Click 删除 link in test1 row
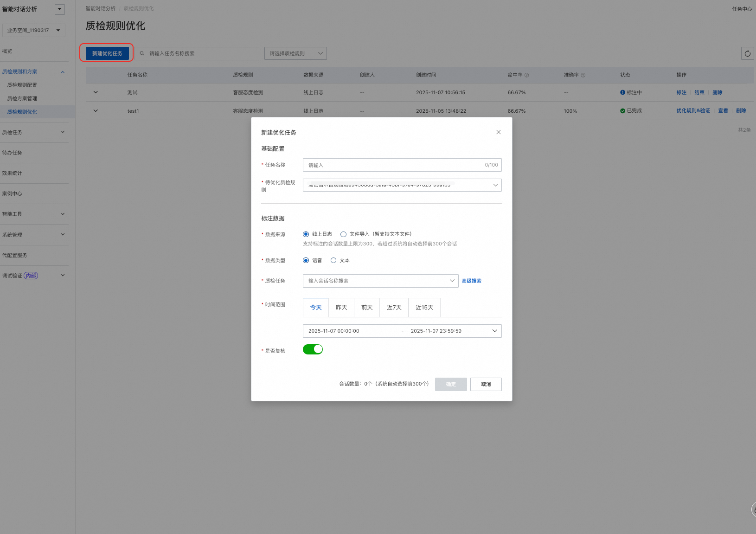 click(741, 111)
